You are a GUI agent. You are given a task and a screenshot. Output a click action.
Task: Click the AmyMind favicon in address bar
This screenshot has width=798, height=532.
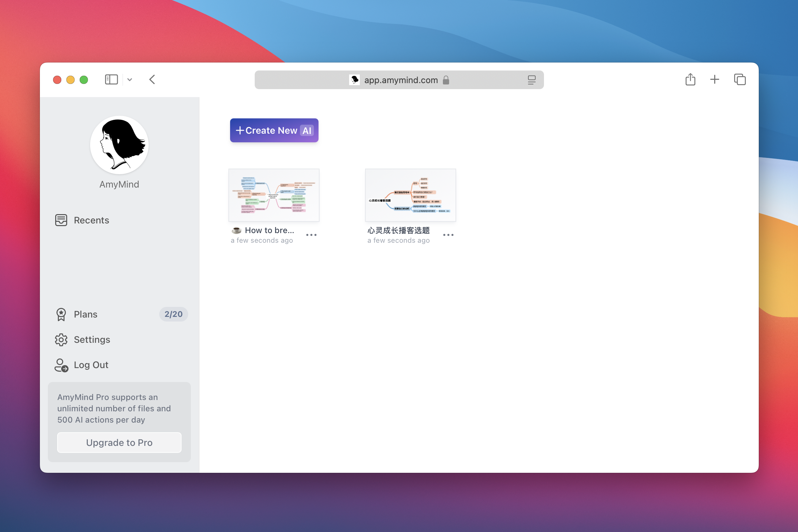pyautogui.click(x=354, y=80)
